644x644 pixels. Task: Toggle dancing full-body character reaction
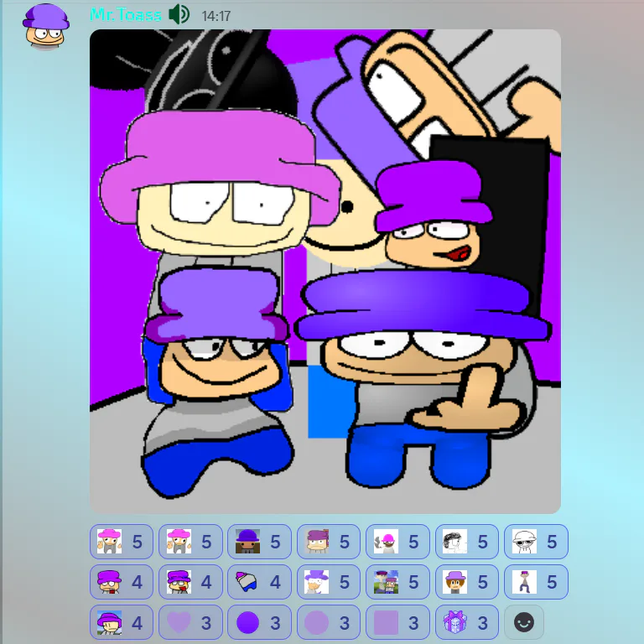[x=536, y=582]
